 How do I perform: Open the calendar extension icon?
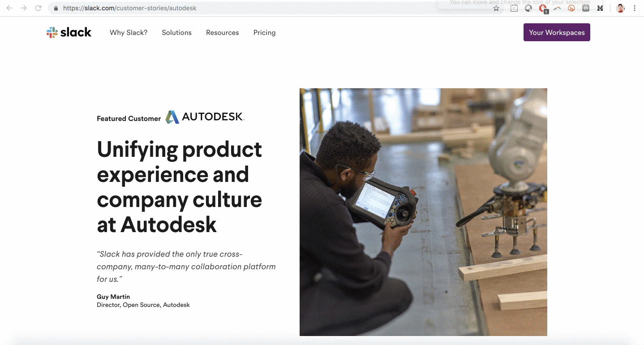[x=514, y=8]
